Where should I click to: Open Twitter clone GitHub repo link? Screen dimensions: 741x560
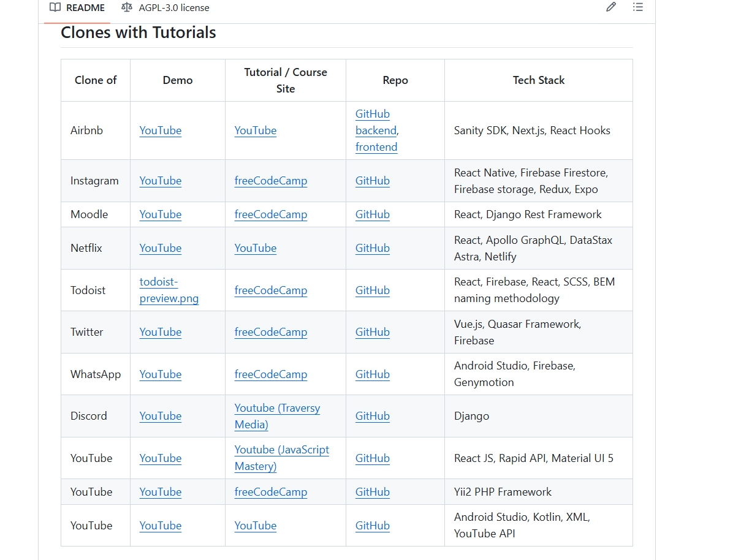pos(373,332)
